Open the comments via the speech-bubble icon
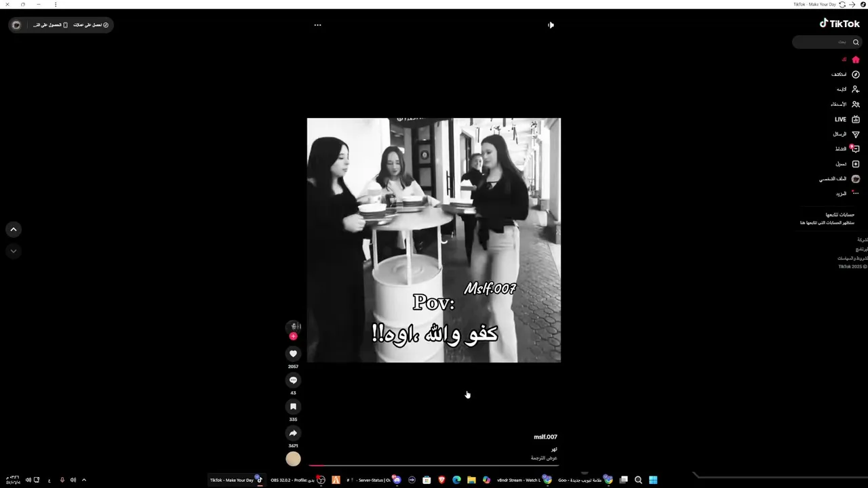Image resolution: width=868 pixels, height=488 pixels. coord(293,380)
